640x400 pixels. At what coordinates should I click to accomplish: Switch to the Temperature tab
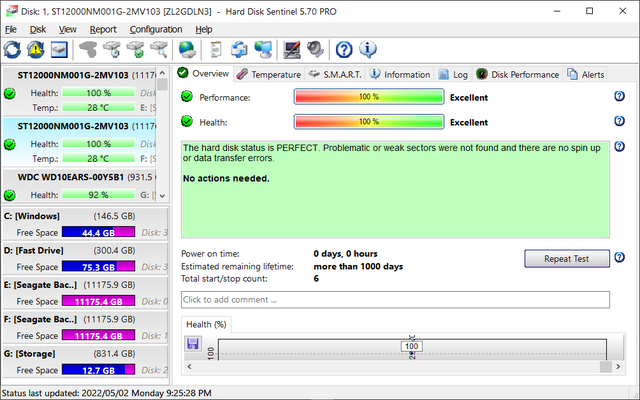tap(269, 74)
